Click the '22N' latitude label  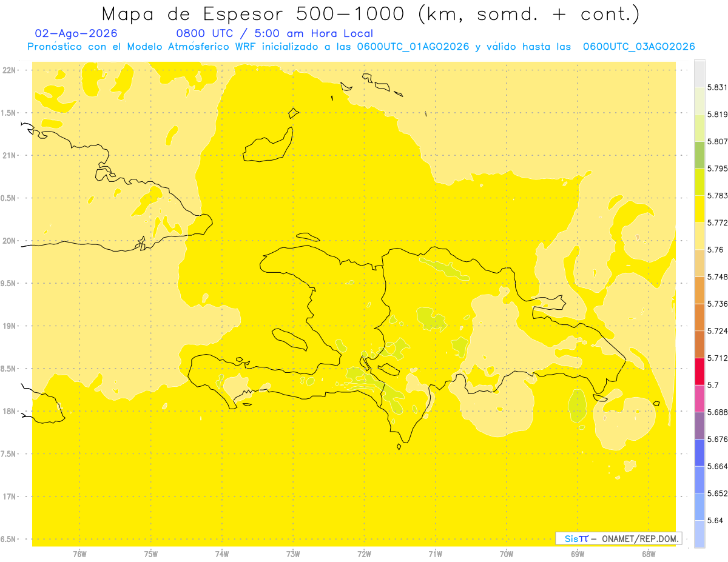click(x=10, y=70)
